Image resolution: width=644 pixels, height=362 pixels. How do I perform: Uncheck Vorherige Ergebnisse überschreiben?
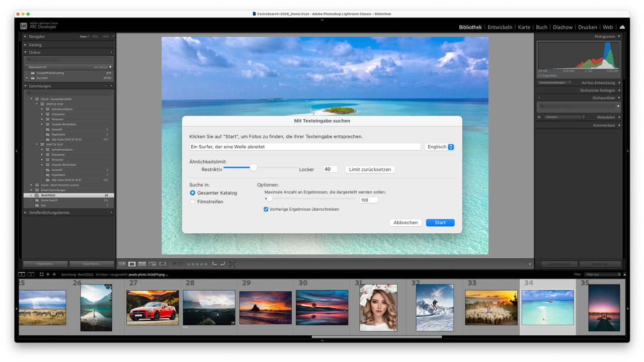pos(266,209)
